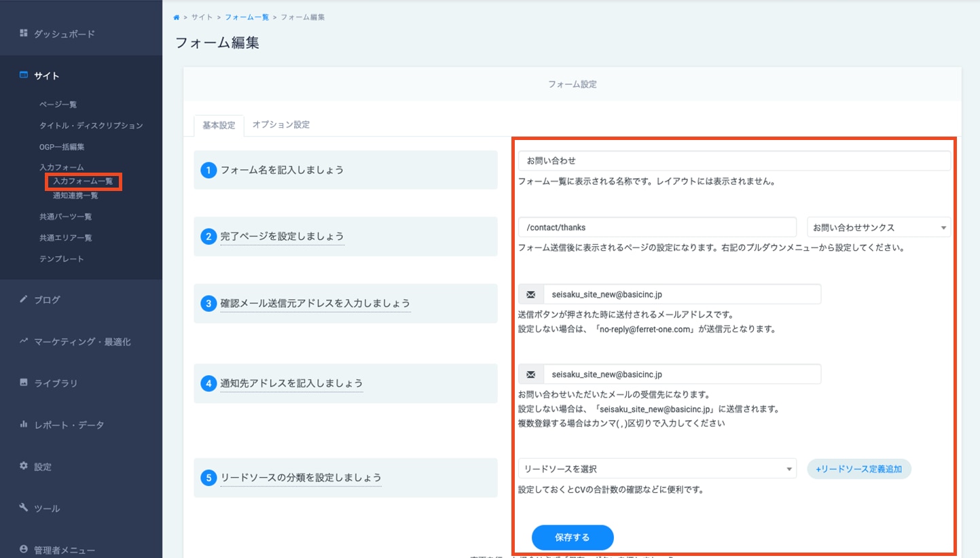
Task: Open テンプレート submenu item
Action: point(62,259)
